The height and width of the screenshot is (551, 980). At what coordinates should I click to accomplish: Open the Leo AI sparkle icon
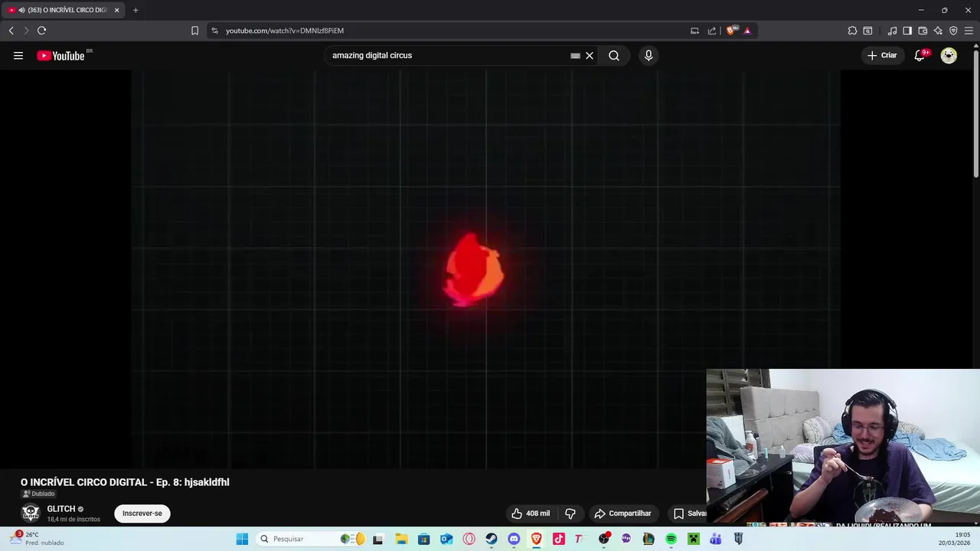click(x=938, y=31)
